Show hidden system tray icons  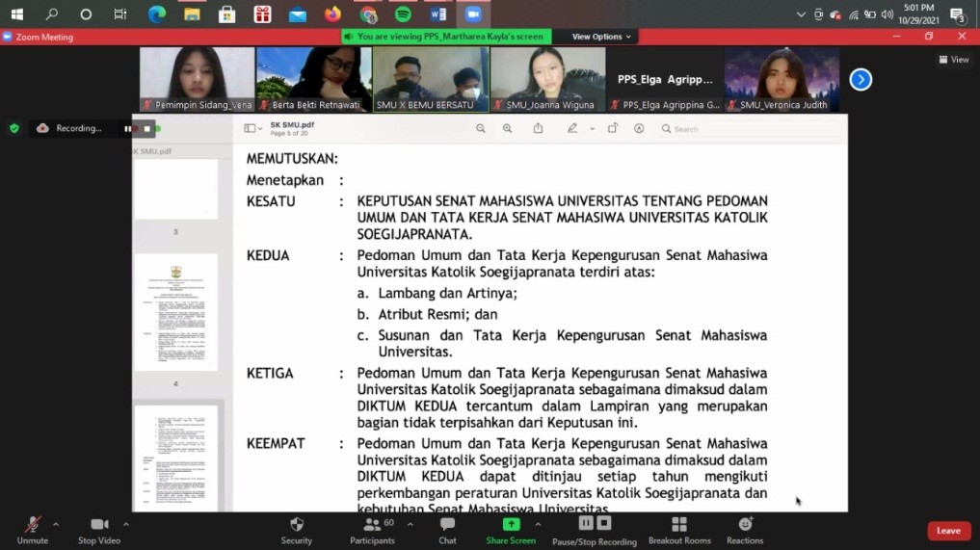801,14
